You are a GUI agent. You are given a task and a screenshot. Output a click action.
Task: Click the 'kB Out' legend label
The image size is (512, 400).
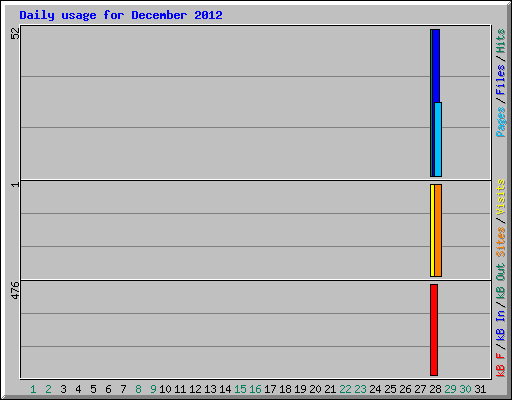(x=501, y=281)
